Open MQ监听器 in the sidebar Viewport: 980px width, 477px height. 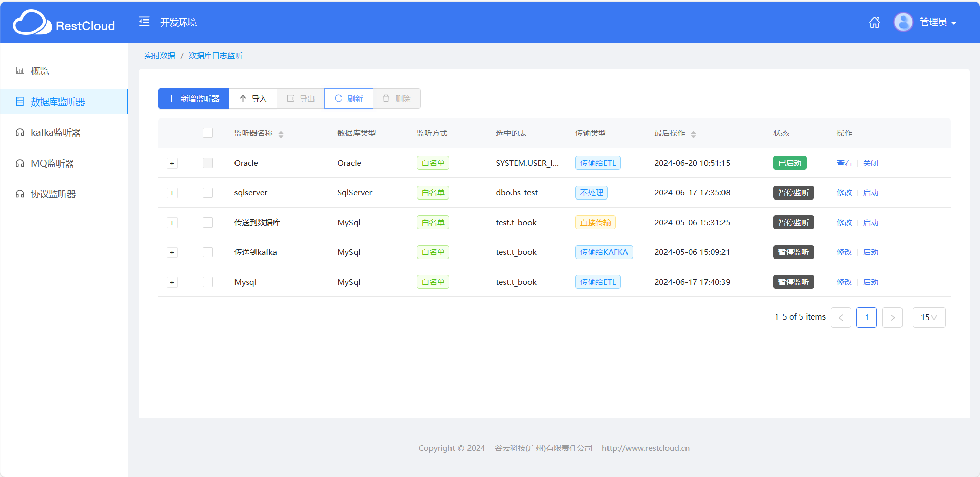pyautogui.click(x=64, y=163)
